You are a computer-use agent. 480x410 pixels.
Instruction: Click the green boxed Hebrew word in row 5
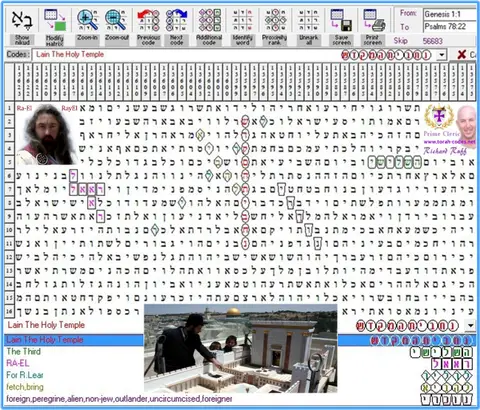click(x=394, y=163)
